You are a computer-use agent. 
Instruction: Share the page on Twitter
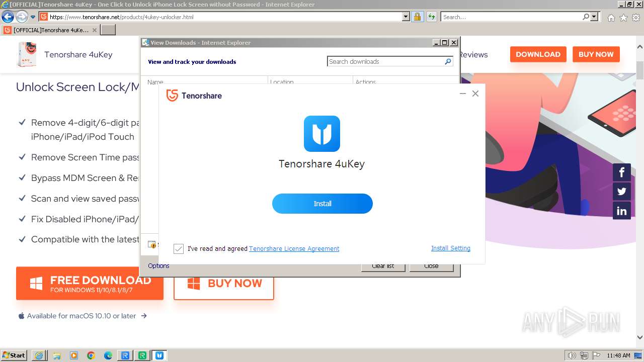coord(622,192)
